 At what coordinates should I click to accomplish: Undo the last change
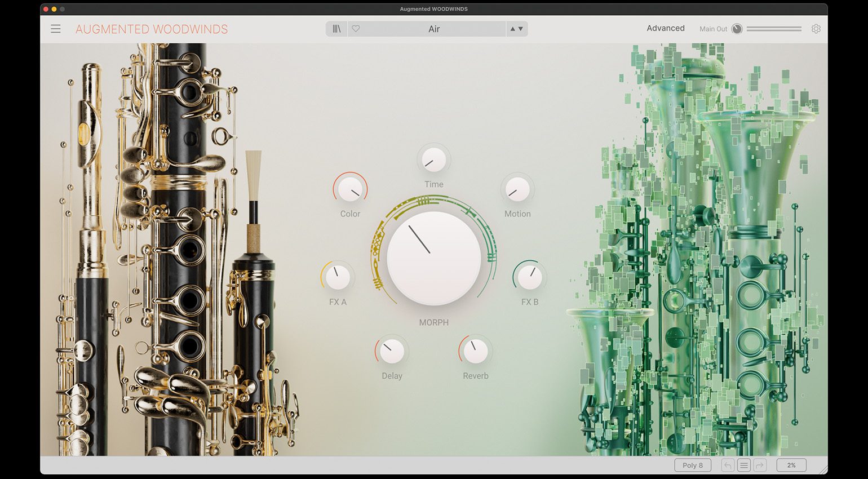[x=728, y=465]
